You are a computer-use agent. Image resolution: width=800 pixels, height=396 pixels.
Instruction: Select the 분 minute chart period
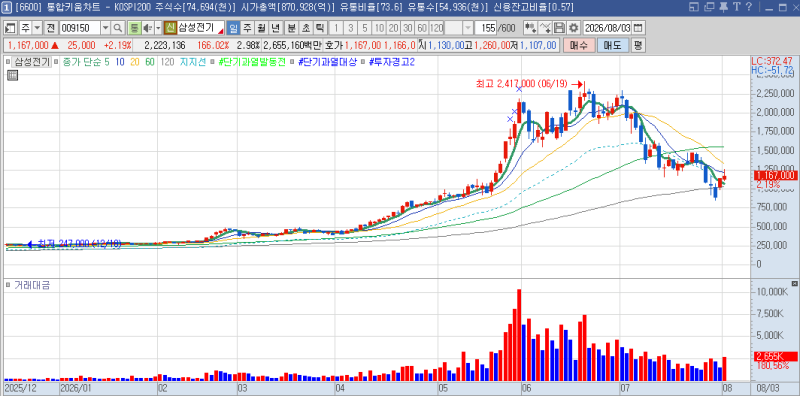(292, 28)
